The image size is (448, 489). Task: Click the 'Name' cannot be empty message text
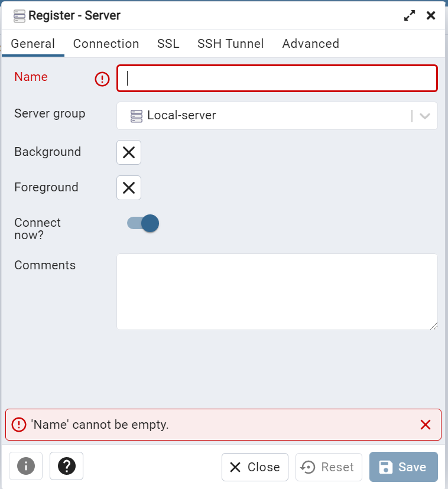tap(100, 425)
